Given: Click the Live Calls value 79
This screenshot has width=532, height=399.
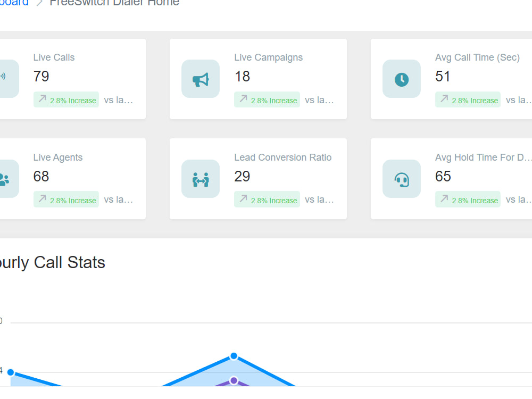Looking at the screenshot, I should tap(41, 76).
